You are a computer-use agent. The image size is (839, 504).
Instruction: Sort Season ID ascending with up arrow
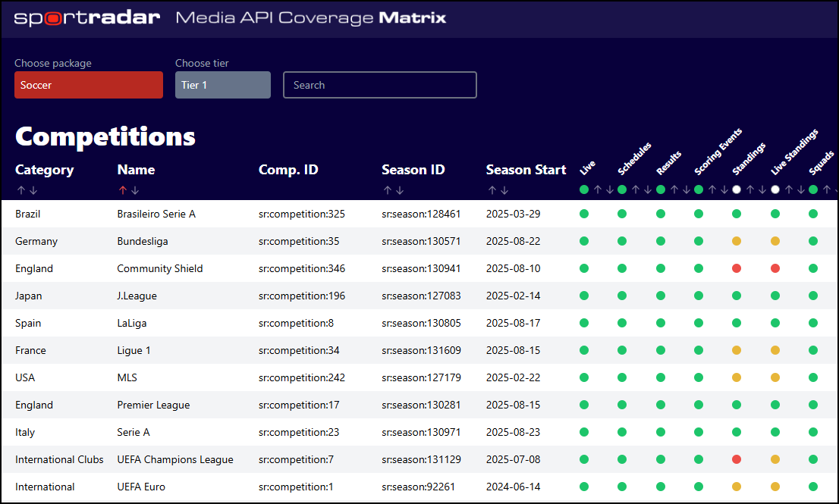tap(388, 190)
